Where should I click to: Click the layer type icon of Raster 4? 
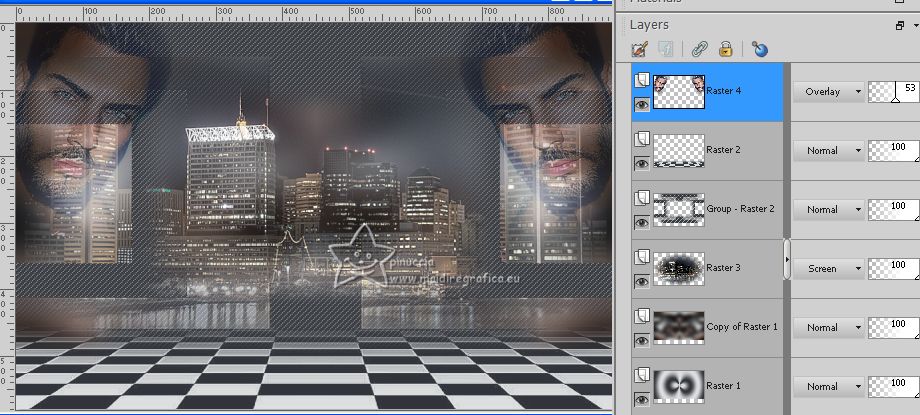point(642,80)
